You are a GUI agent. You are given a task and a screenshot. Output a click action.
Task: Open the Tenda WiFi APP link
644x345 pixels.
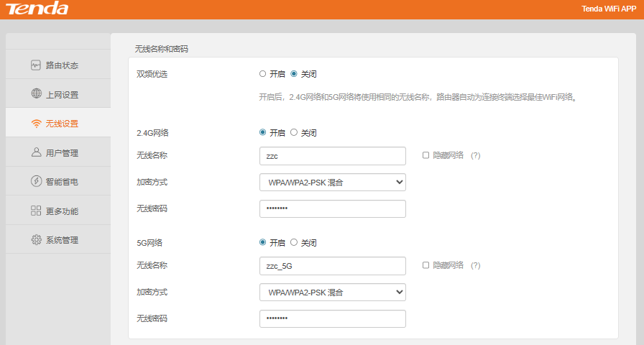pyautogui.click(x=609, y=9)
